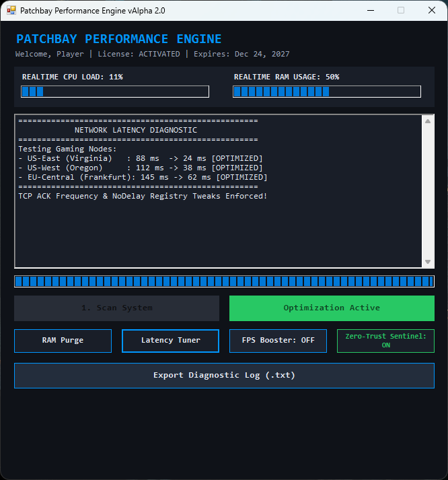448x480 pixels.
Task: Click the License: ACTIVATED status text
Action: [139, 54]
